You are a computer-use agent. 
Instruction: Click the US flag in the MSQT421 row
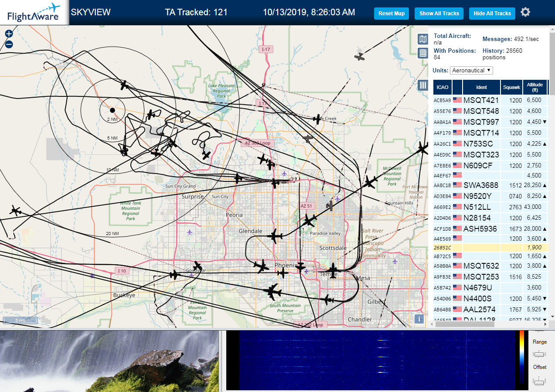[x=457, y=100]
